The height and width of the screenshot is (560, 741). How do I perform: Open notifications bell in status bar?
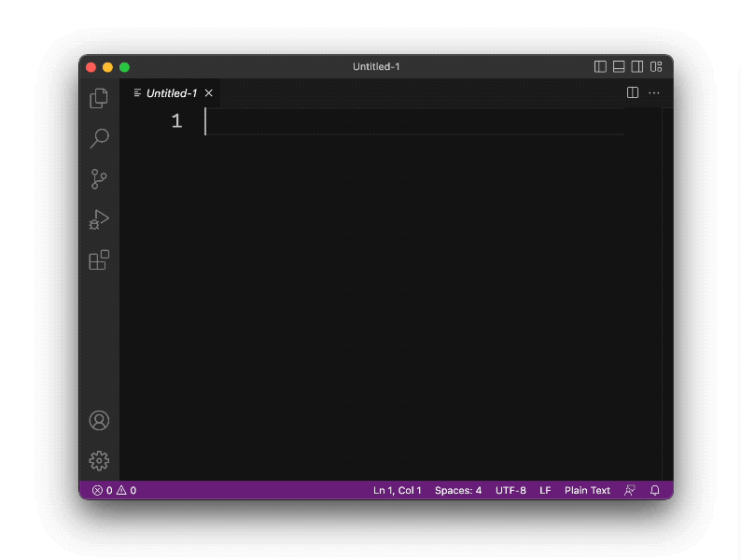[x=655, y=490]
